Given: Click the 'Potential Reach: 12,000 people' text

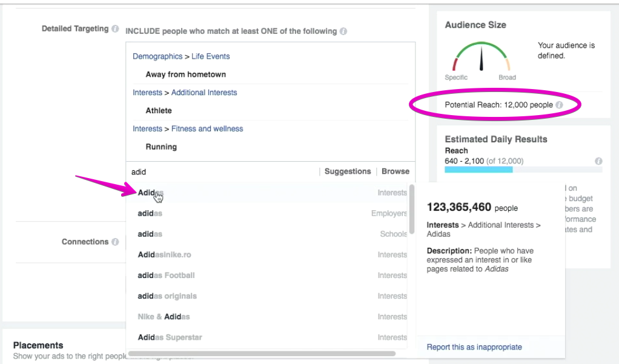Looking at the screenshot, I should point(498,105).
